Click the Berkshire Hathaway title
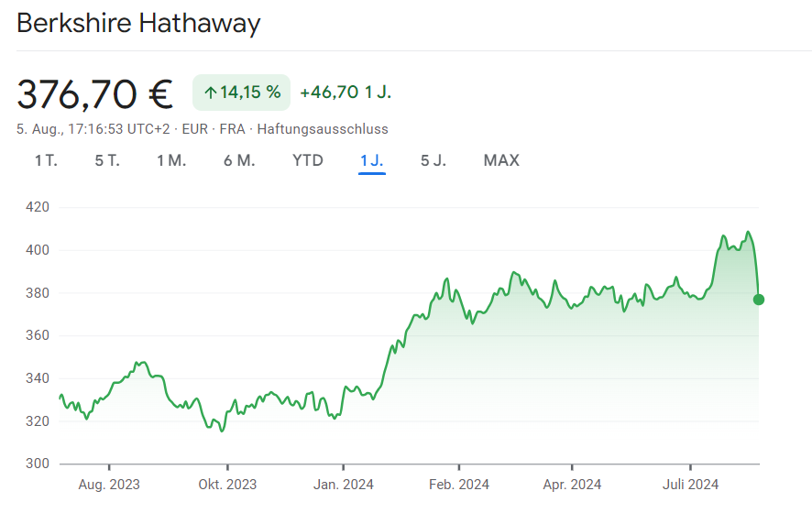The width and height of the screenshot is (812, 513). (x=138, y=23)
